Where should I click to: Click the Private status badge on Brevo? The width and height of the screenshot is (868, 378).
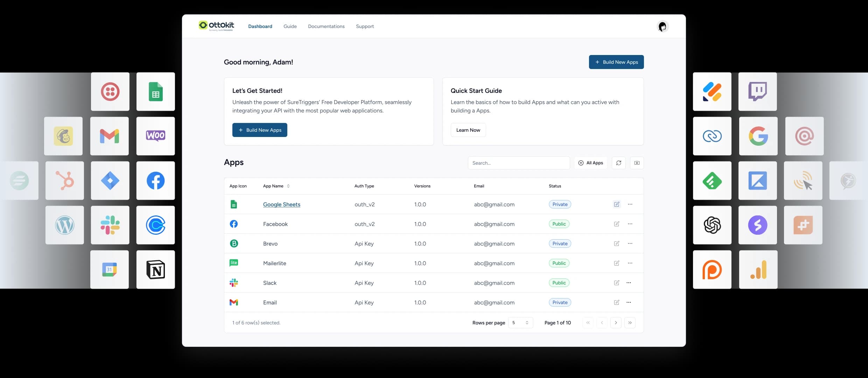point(560,243)
